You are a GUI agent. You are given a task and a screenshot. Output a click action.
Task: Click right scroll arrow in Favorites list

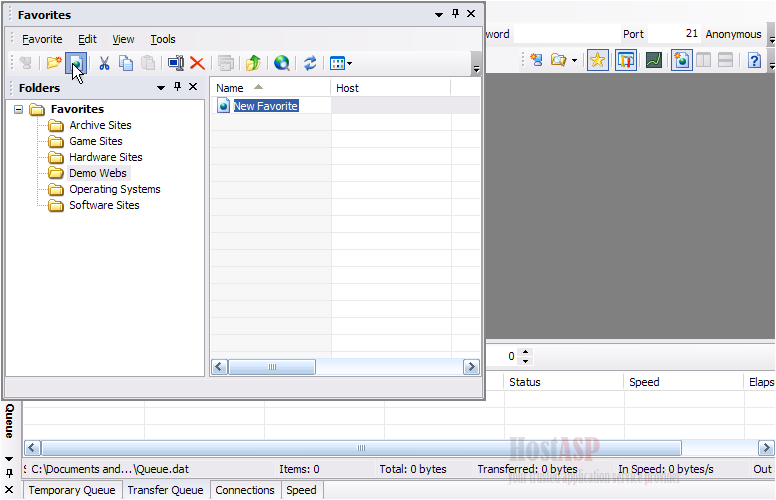pyautogui.click(x=471, y=367)
